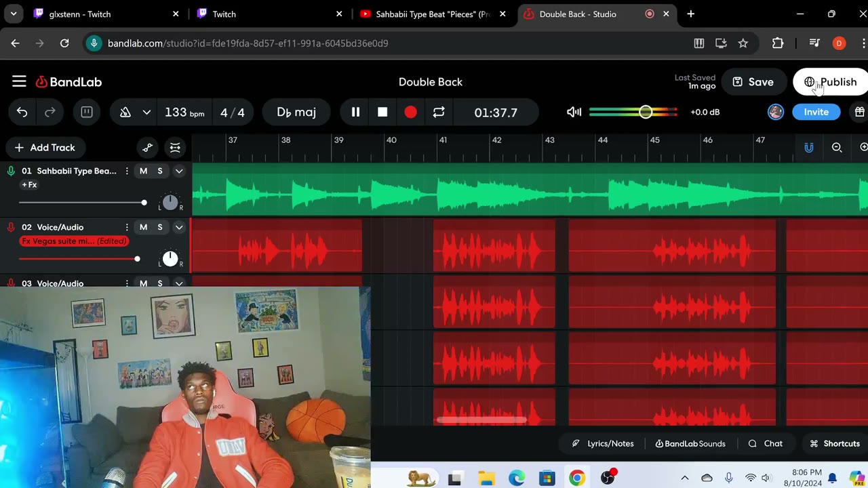Open the Lyrics/Notes panel
868x488 pixels.
pos(603,444)
